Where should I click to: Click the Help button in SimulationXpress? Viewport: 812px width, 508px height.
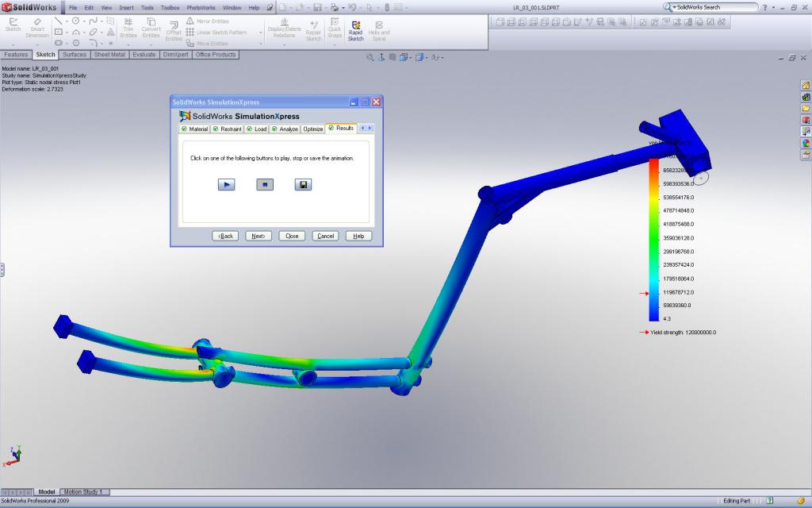358,236
